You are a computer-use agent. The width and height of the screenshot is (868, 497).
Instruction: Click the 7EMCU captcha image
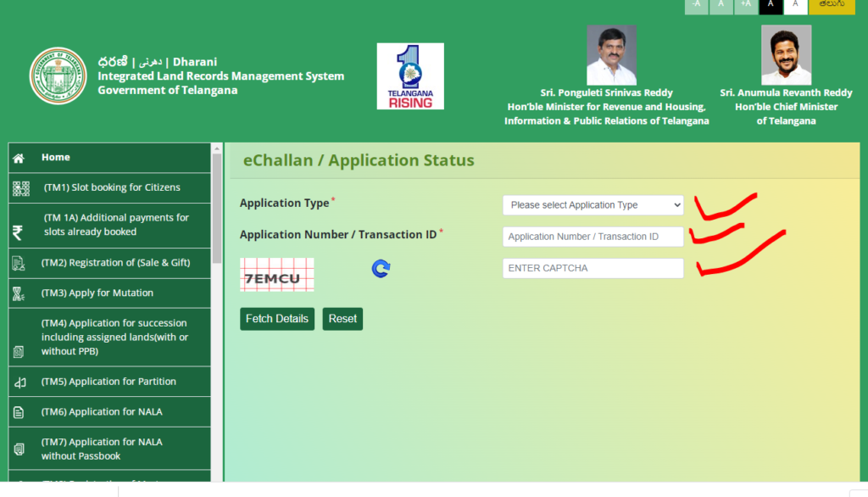[277, 274]
